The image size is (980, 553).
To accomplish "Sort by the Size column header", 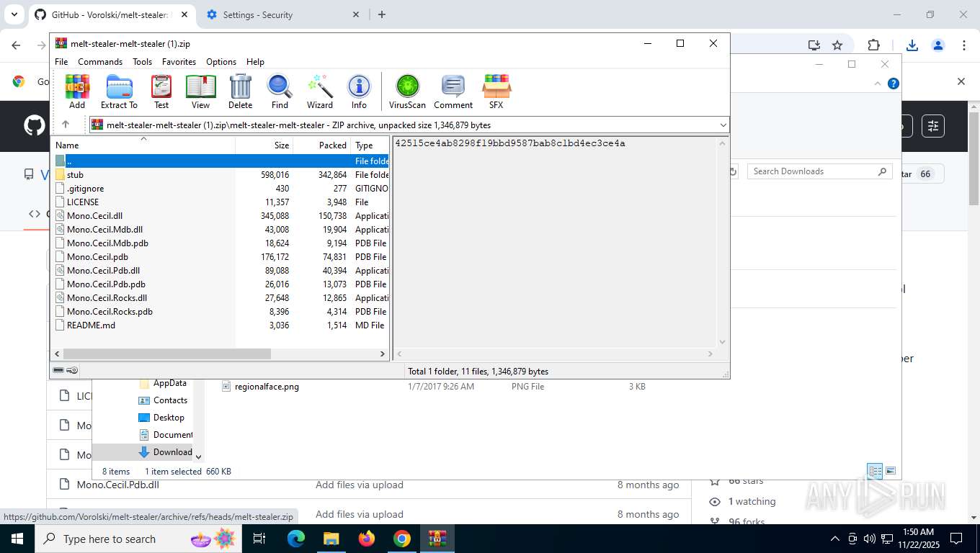I will (x=264, y=145).
